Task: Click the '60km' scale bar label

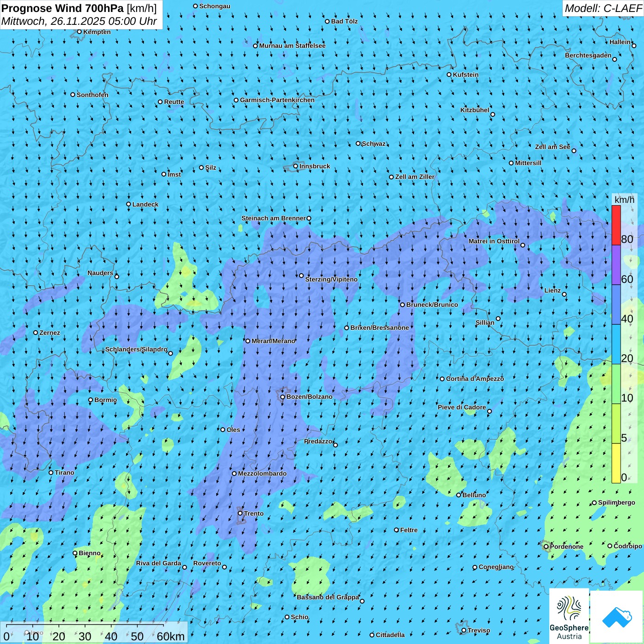Action: 171,636
